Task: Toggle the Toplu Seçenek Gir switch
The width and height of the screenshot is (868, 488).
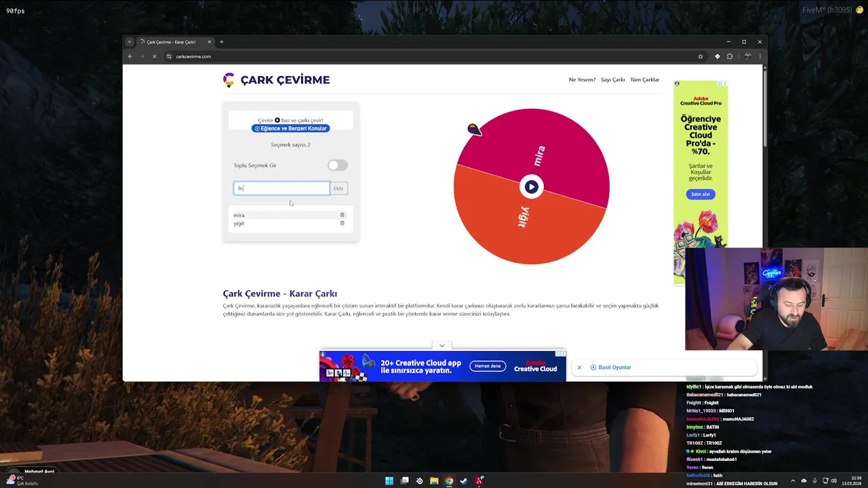Action: (337, 165)
